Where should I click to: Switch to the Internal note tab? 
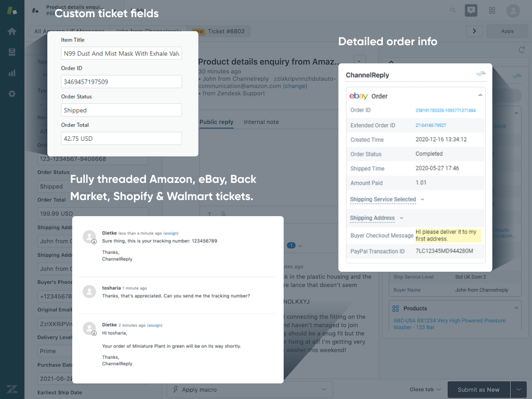coord(261,122)
